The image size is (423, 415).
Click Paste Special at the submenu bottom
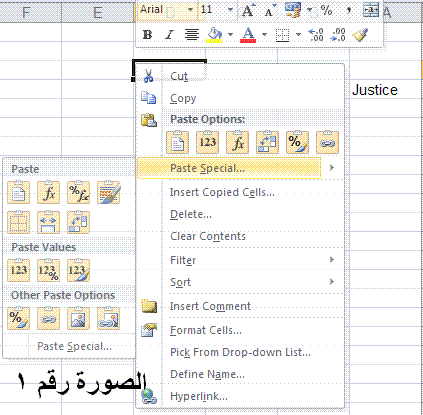74,346
